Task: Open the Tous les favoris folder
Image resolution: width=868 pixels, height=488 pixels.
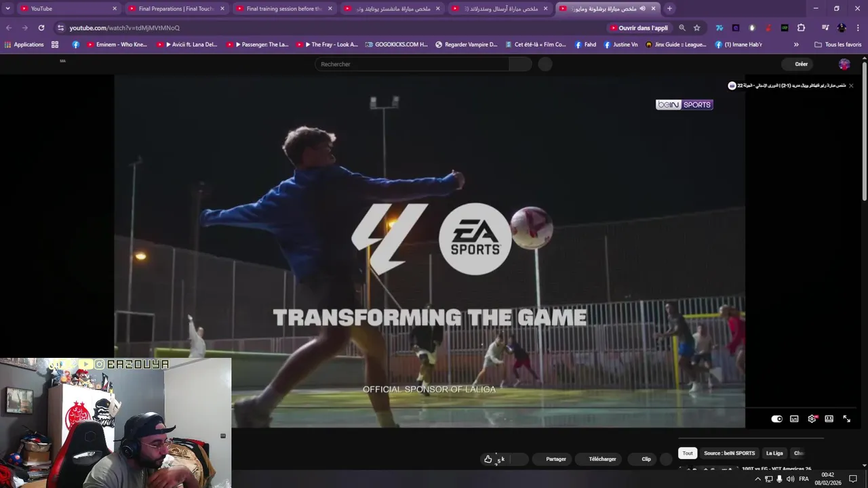Action: point(838,45)
